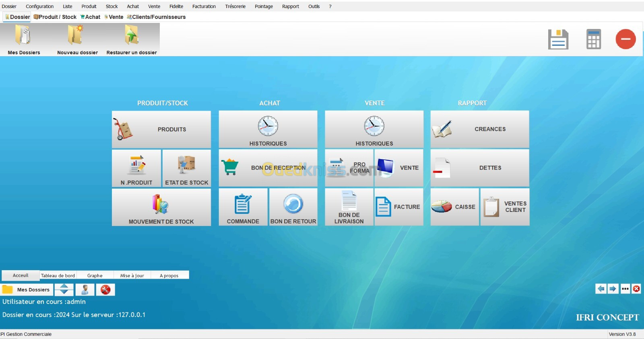
Task: Open N.PRODUIT new product tile
Action: [136, 168]
